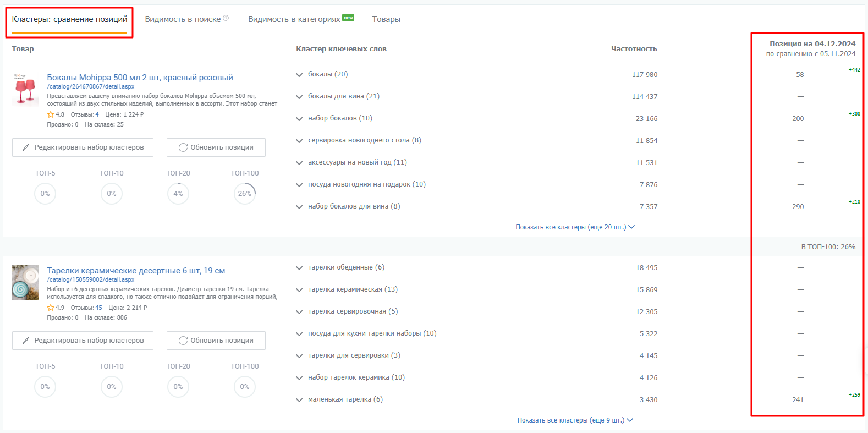Refresh positions for Тарелки керамические
The width and height of the screenshot is (868, 433).
(x=216, y=341)
